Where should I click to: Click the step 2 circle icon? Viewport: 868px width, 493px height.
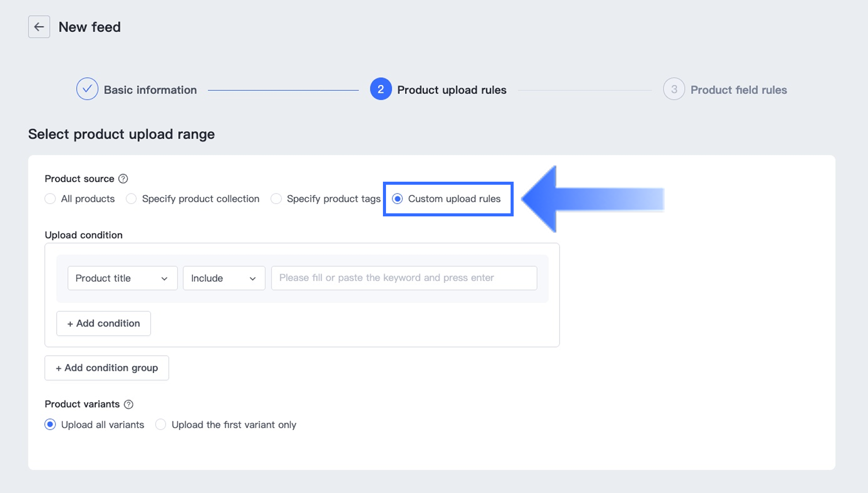[x=380, y=89]
